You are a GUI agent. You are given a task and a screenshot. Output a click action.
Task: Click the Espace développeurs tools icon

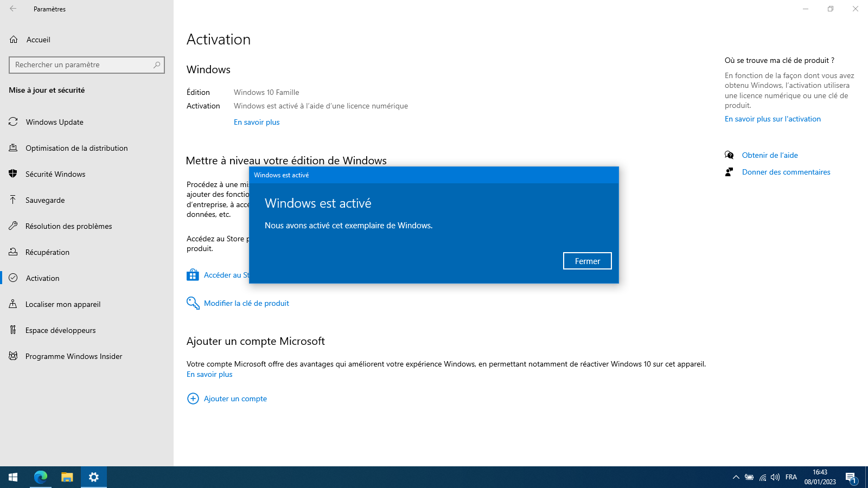point(13,330)
